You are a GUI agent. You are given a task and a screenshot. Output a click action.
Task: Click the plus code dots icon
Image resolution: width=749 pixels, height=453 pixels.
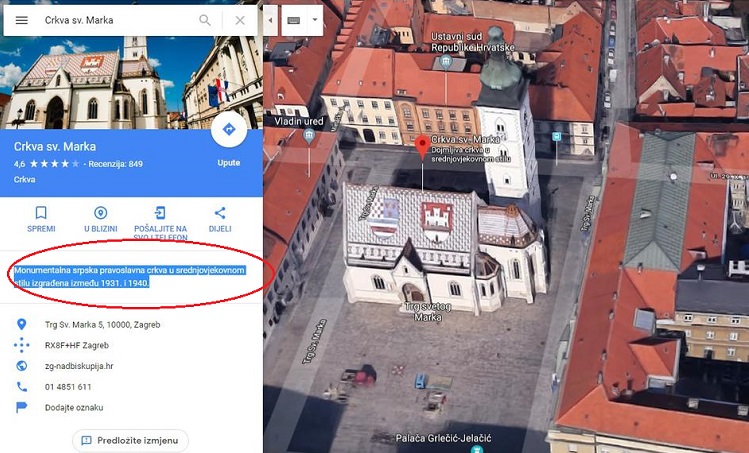point(21,345)
